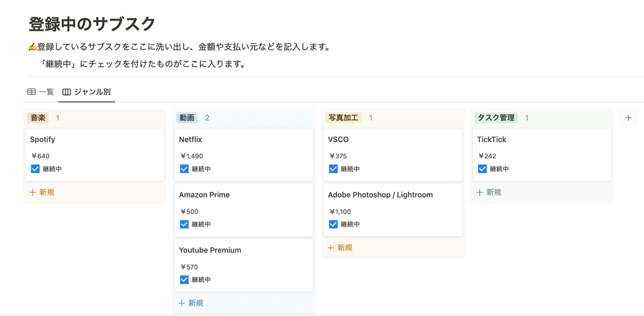The image size is (644, 316).
Task: Toggle 継続中 for Adobe Photoshop / Lightroom
Action: tap(333, 224)
